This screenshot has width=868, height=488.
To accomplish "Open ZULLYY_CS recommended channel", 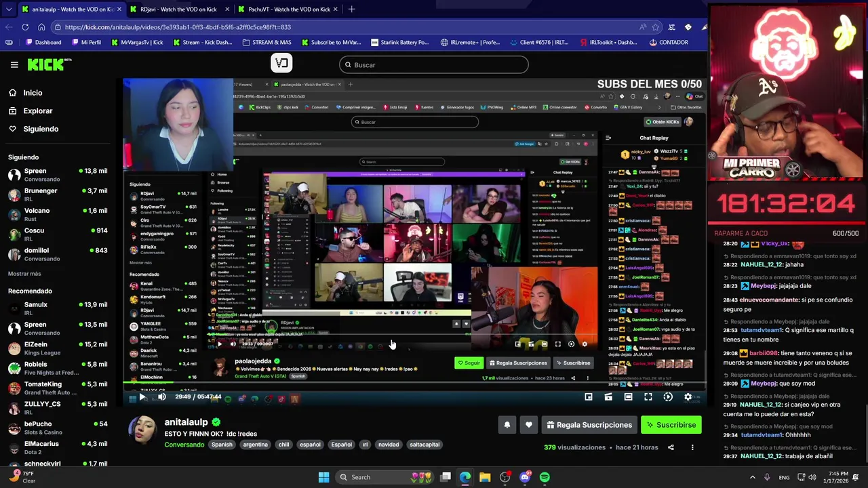I will (x=58, y=407).
